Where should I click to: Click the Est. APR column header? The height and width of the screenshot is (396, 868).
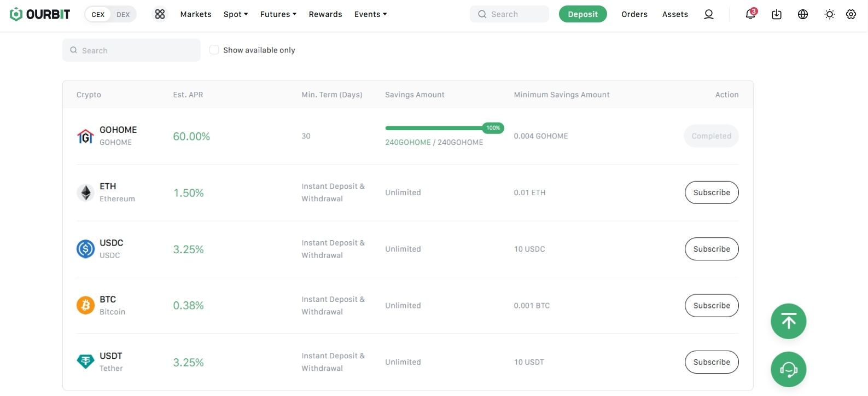click(x=188, y=95)
